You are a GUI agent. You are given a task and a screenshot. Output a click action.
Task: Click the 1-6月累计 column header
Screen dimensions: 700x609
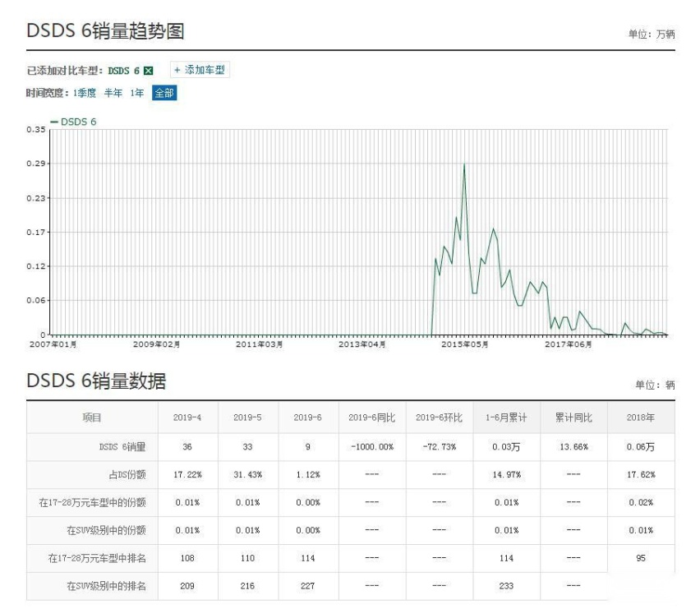click(x=506, y=418)
